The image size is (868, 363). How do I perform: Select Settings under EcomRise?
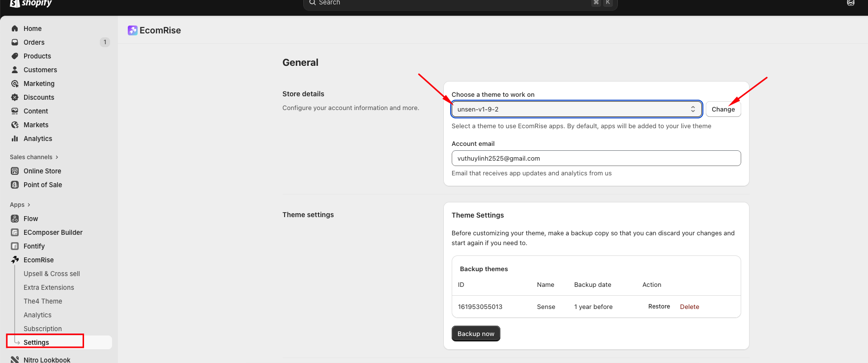click(36, 342)
